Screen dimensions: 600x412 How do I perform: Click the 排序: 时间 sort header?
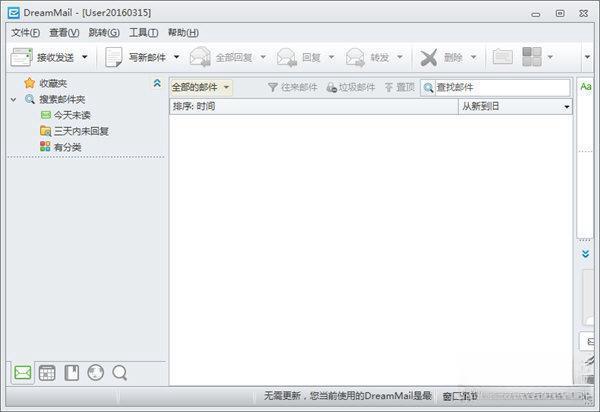tap(314, 106)
